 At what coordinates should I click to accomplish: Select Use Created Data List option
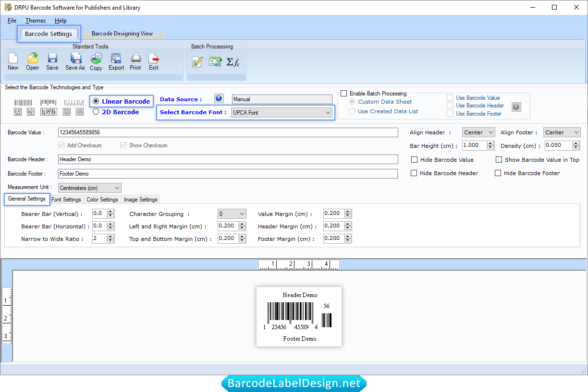352,111
